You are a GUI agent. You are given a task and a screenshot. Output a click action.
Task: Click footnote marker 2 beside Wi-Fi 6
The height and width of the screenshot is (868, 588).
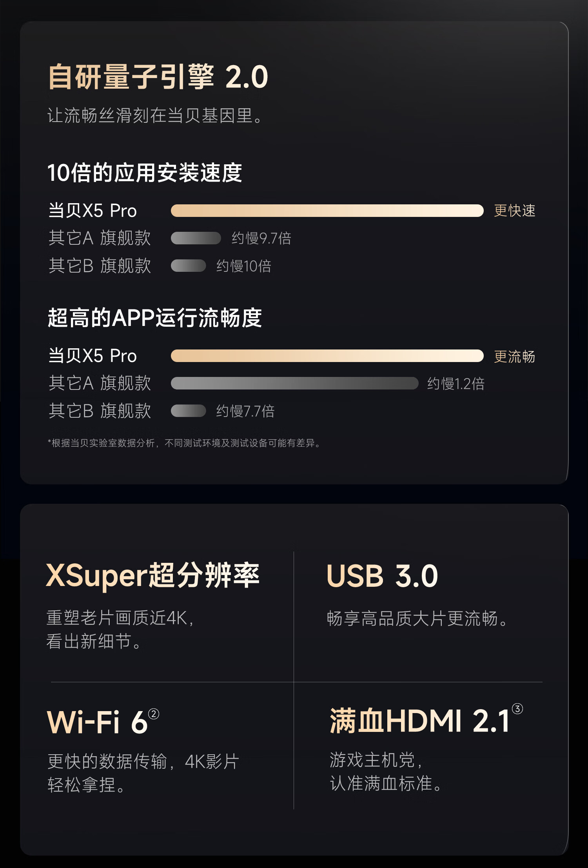(154, 714)
